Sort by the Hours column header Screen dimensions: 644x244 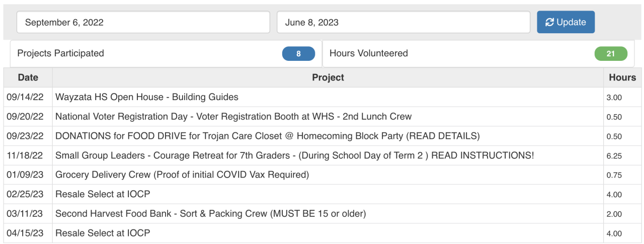[622, 77]
